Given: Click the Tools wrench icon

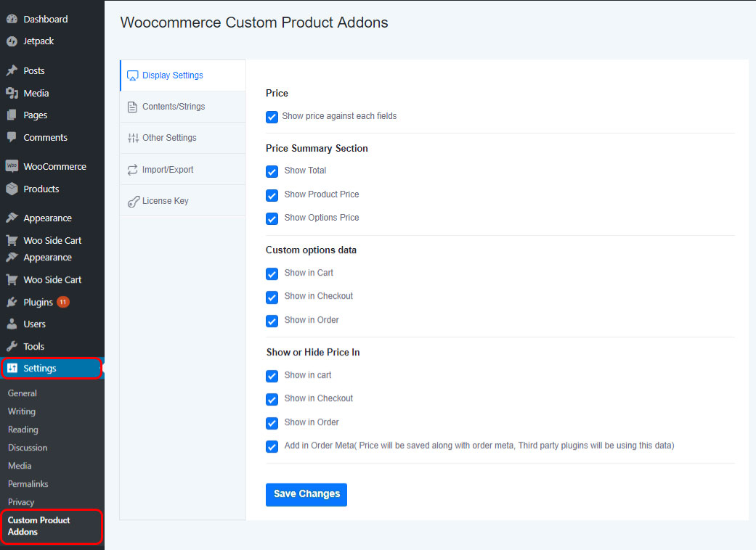Looking at the screenshot, I should pyautogui.click(x=12, y=346).
